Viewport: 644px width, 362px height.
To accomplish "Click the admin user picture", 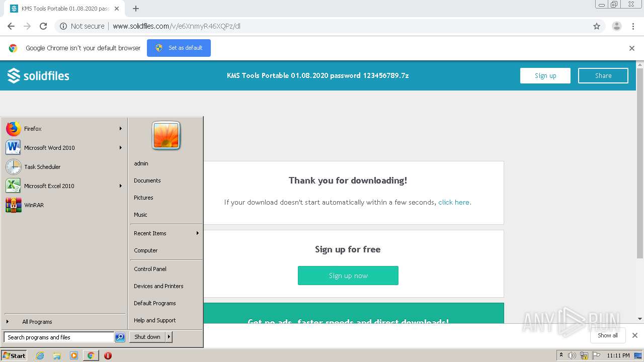I will click(x=166, y=136).
